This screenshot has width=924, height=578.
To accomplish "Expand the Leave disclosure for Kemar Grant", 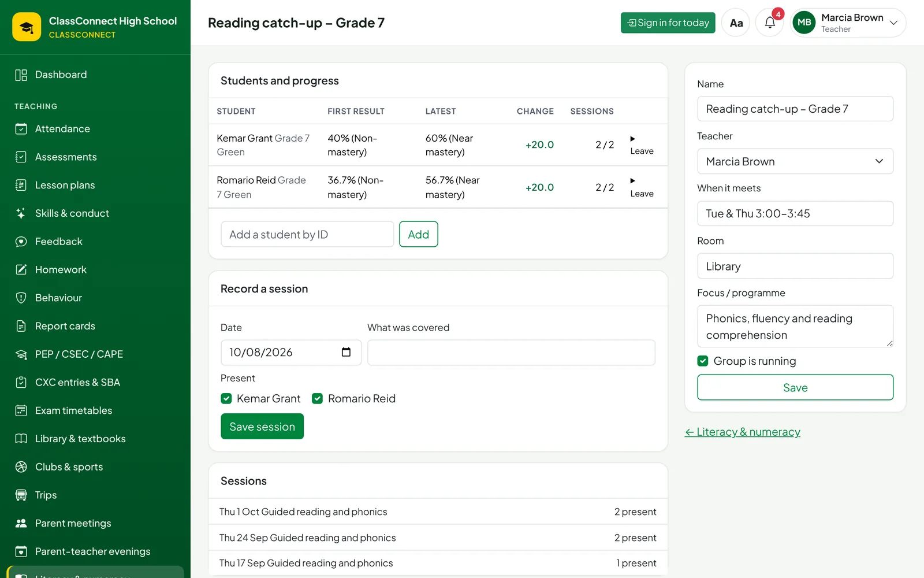I will click(642, 145).
